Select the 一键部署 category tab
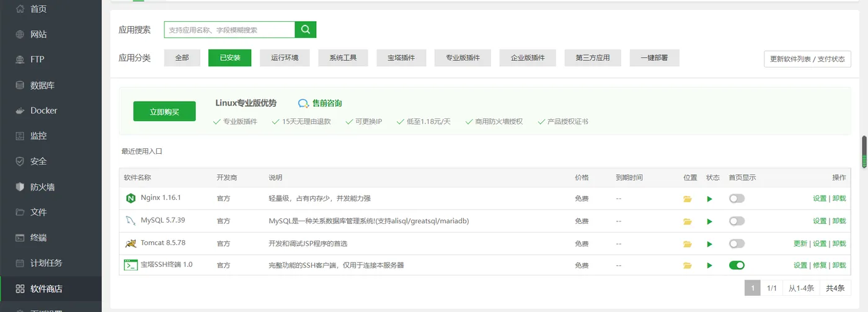This screenshot has width=868, height=312. pos(654,58)
